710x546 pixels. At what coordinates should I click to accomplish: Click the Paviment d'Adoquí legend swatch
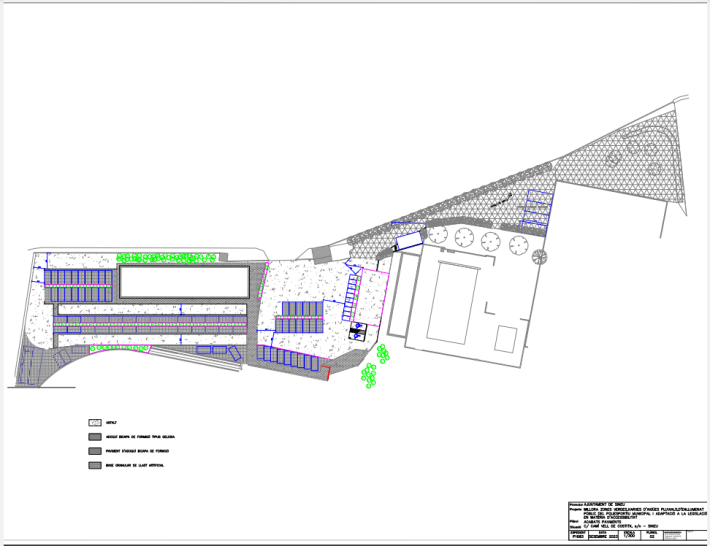pyautogui.click(x=96, y=452)
